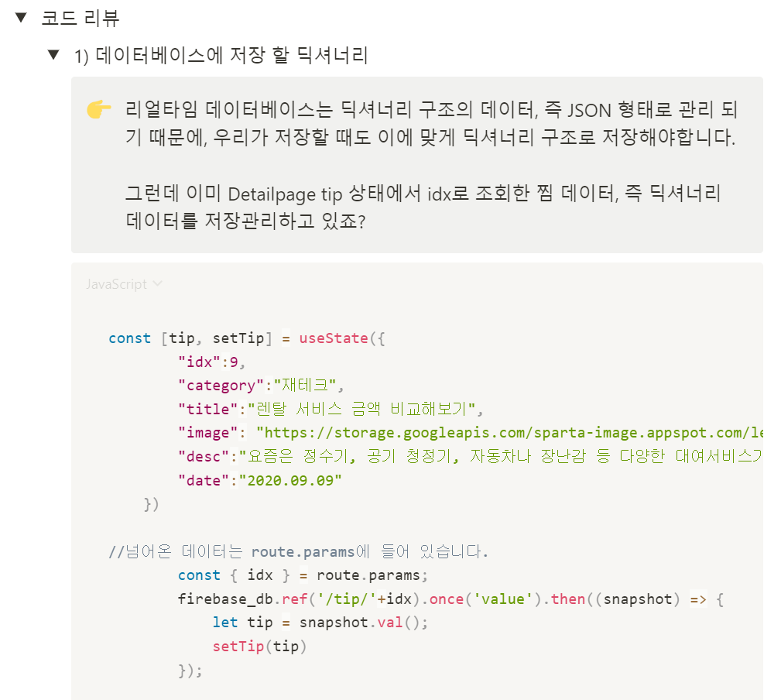Click the "category":"재테크" code line
The image size is (781, 700).
(261, 385)
